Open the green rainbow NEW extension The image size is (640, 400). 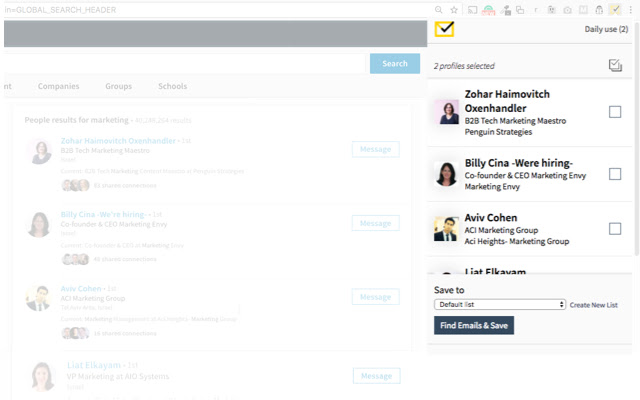489,10
